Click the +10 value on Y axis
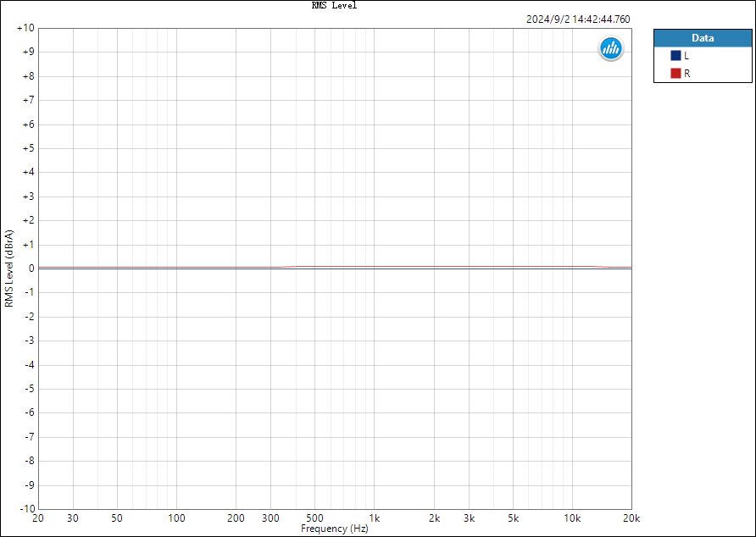 click(x=26, y=28)
